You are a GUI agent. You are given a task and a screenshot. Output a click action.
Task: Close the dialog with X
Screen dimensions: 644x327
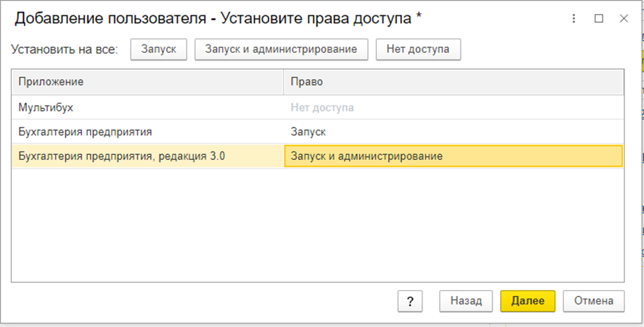pyautogui.click(x=624, y=19)
